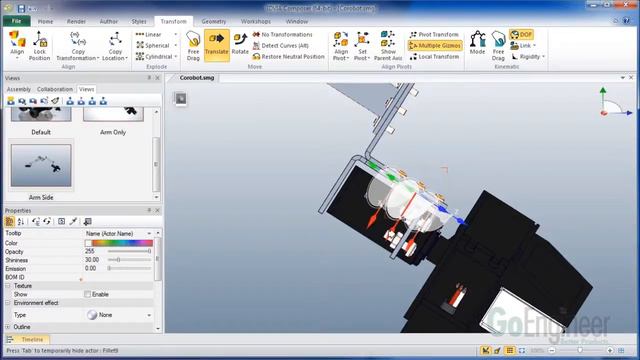This screenshot has width=640, height=360.
Task: Click Save icon in title bar
Action: click(21, 8)
